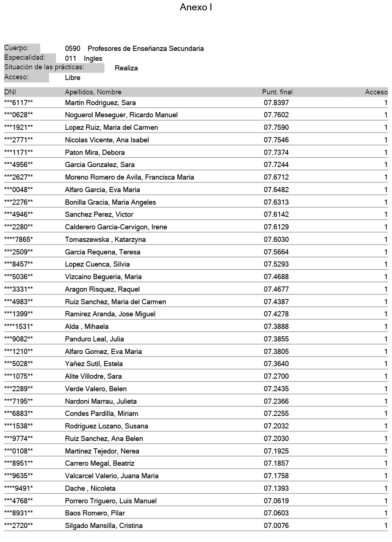Select the name Porrero Triguero, Luis Manuel
This screenshot has width=392, height=542.
click(111, 501)
